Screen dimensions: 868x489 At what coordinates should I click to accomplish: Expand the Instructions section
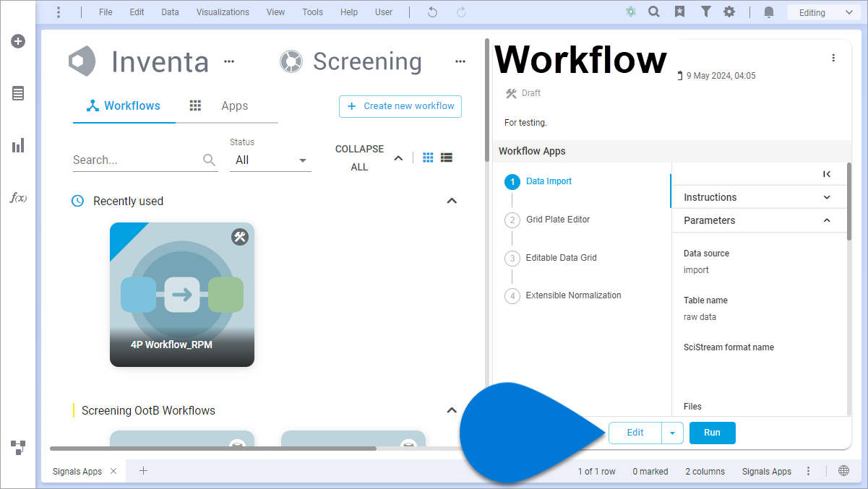[827, 197]
